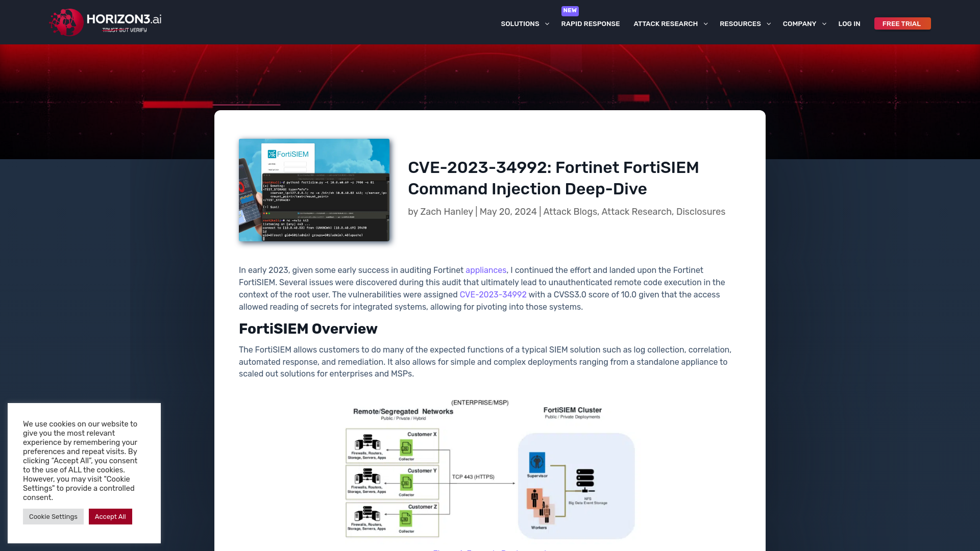980x551 pixels.
Task: Click the CVE-2023-34992 hyperlink
Action: click(493, 294)
